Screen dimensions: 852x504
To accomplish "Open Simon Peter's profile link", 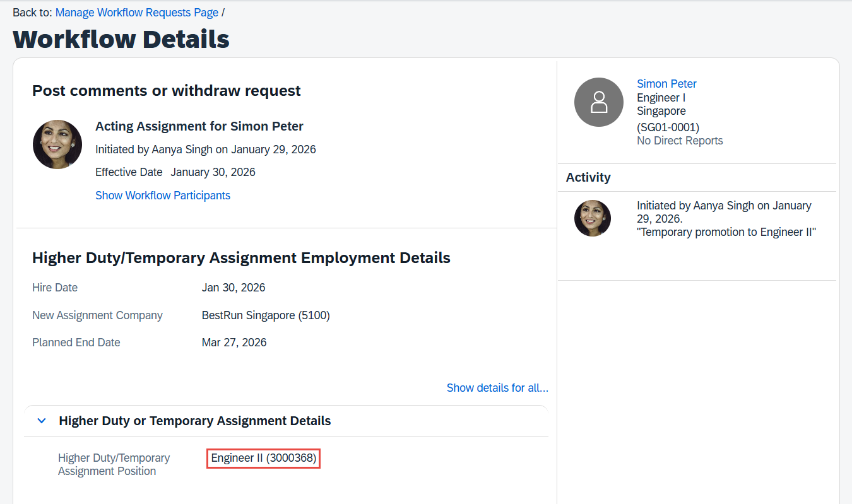I will (x=666, y=84).
